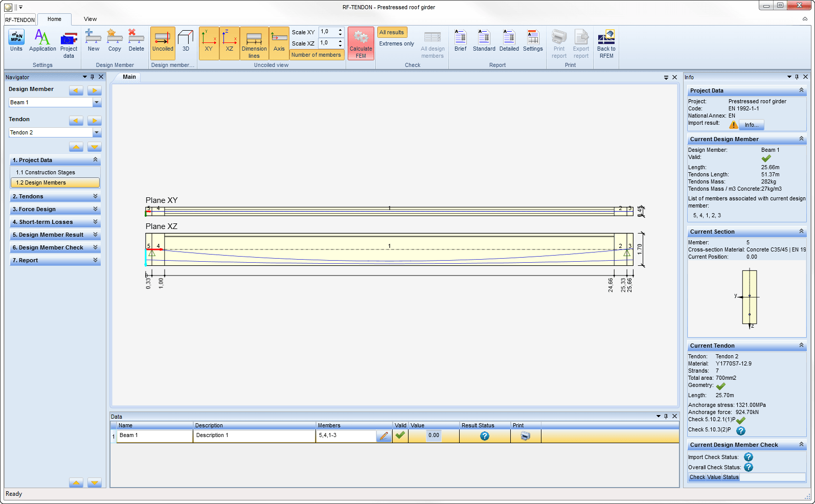Click Result Status question icon in Data row
This screenshot has width=815, height=504.
pyautogui.click(x=485, y=436)
